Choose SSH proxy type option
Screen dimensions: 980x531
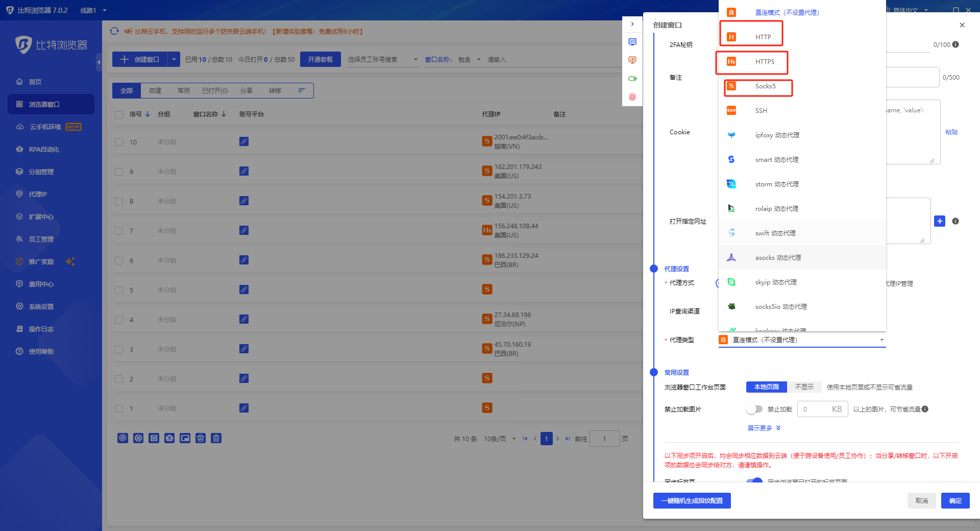(x=802, y=110)
